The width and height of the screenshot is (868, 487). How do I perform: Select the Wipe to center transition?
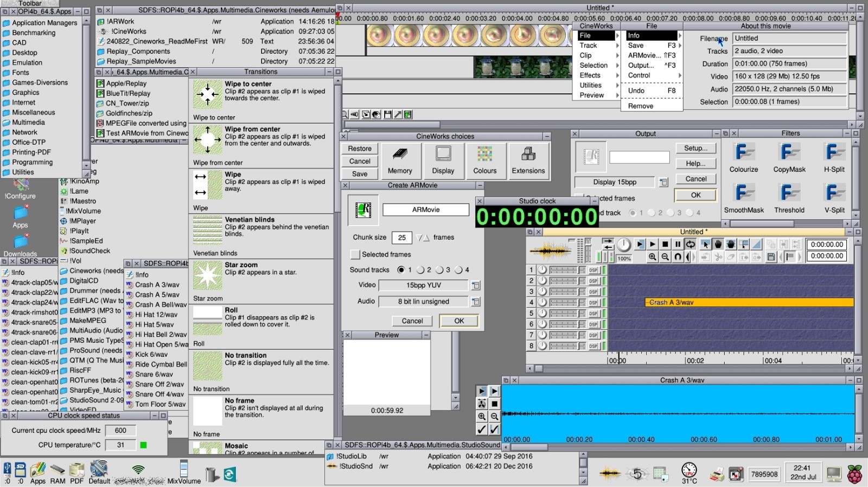[261, 100]
